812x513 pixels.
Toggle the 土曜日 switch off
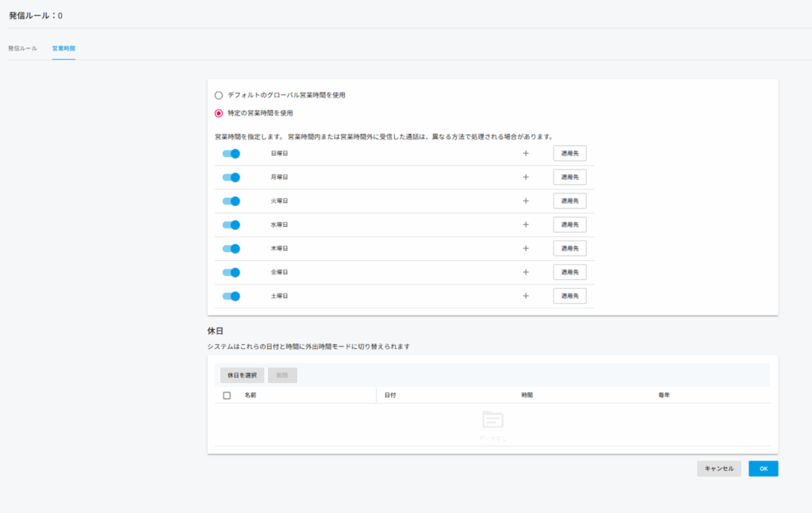coord(231,297)
